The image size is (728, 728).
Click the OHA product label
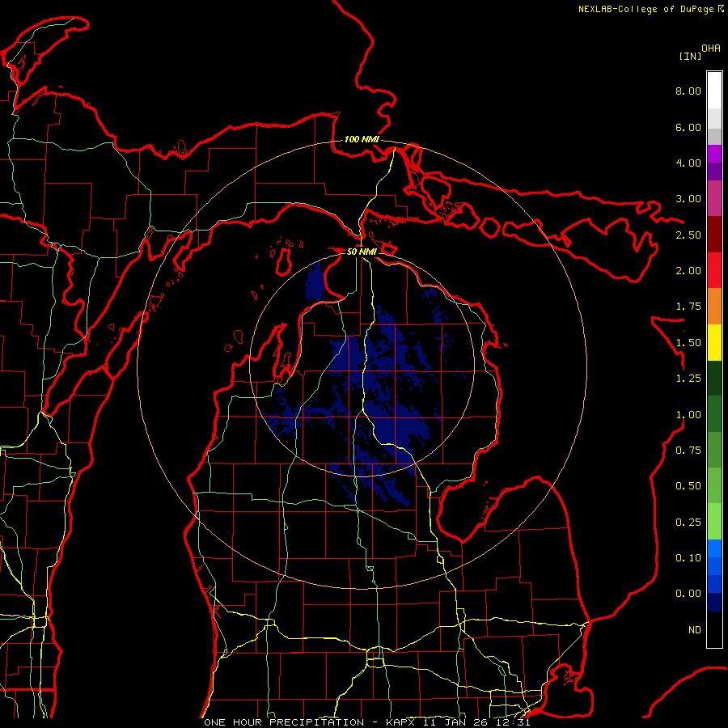[711, 49]
